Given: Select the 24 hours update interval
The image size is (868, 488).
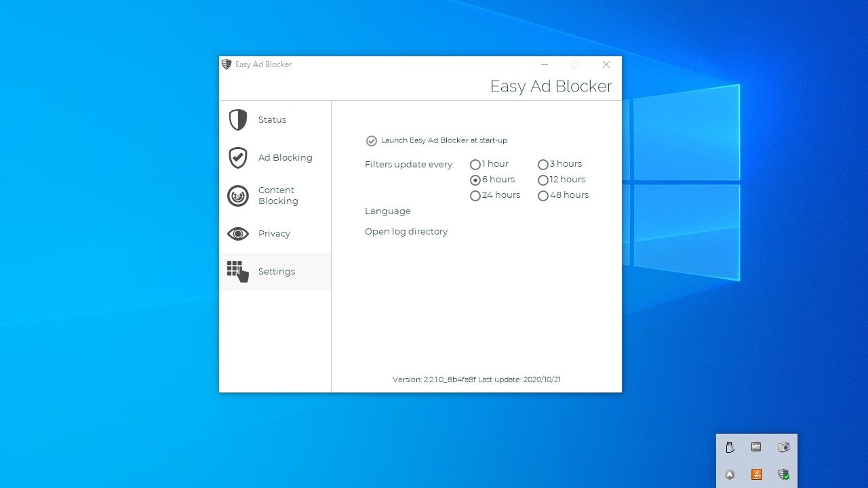Looking at the screenshot, I should click(x=475, y=196).
